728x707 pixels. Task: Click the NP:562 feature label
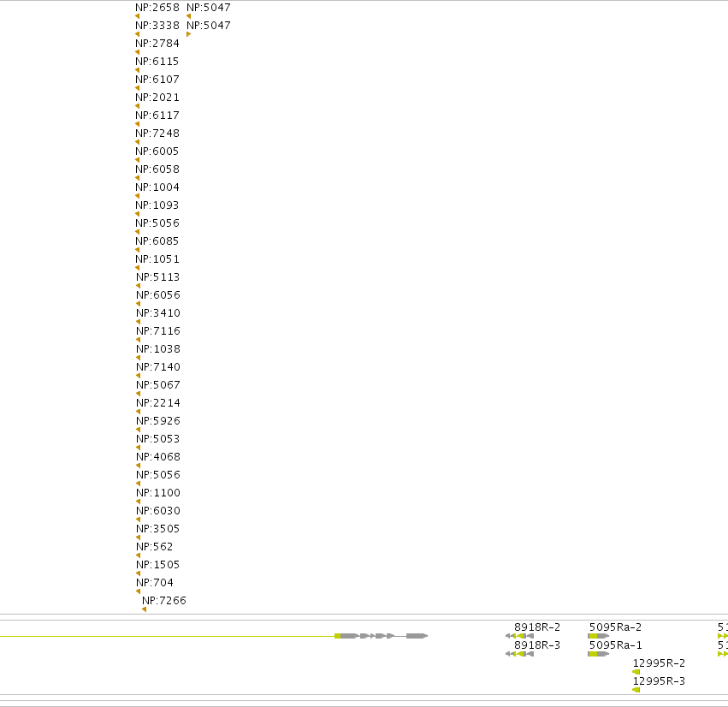coord(155,547)
